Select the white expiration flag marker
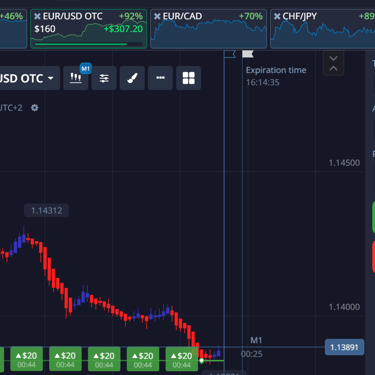 point(248,54)
